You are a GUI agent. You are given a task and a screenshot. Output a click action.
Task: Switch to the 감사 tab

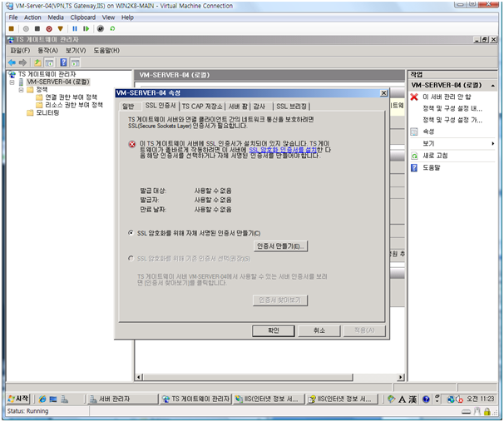point(259,107)
